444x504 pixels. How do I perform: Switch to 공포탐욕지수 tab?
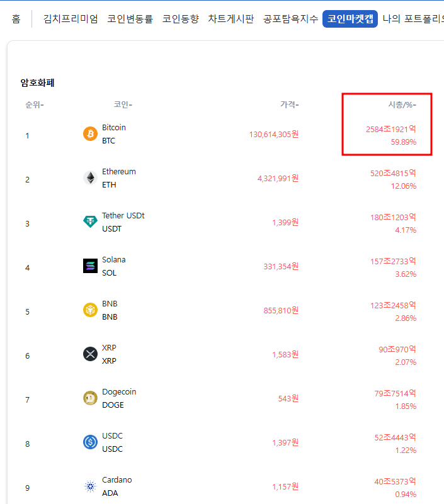coord(290,19)
